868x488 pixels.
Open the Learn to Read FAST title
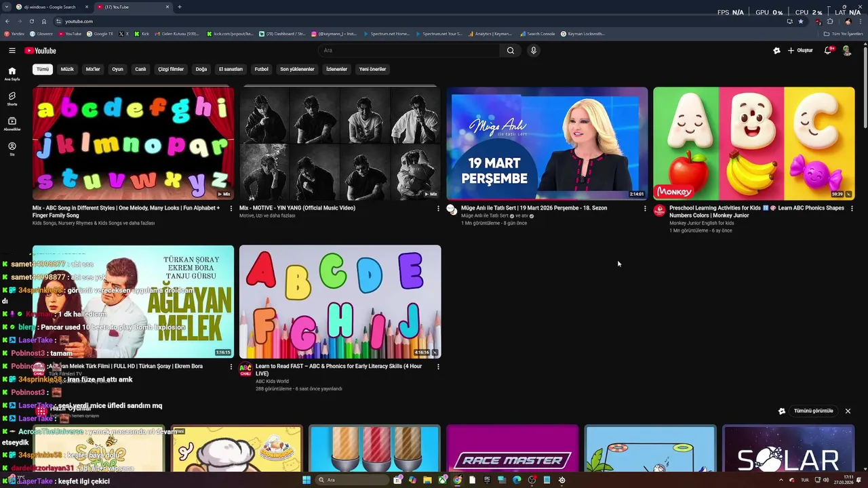338,369
